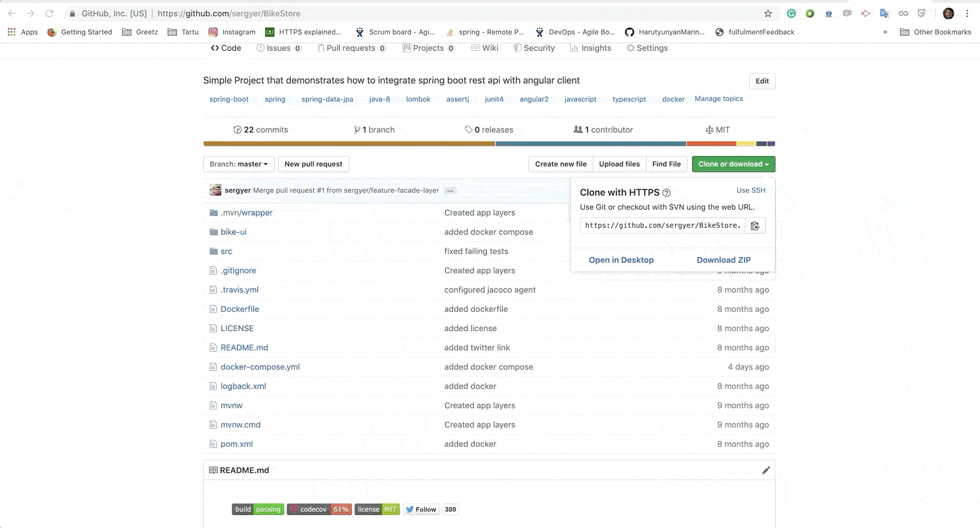Click pull request #1 link in commit
980x528 pixels.
coord(321,190)
